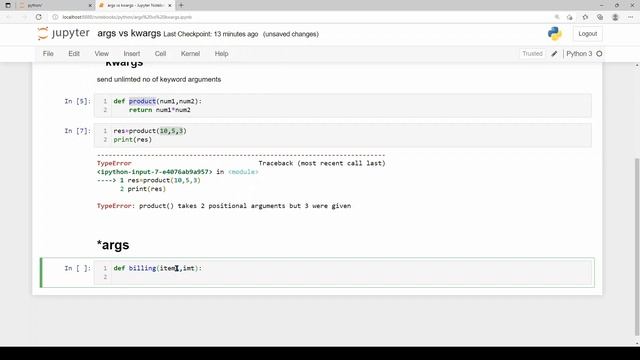Open the Kernel menu
This screenshot has width=640, height=360.
[x=190, y=54]
